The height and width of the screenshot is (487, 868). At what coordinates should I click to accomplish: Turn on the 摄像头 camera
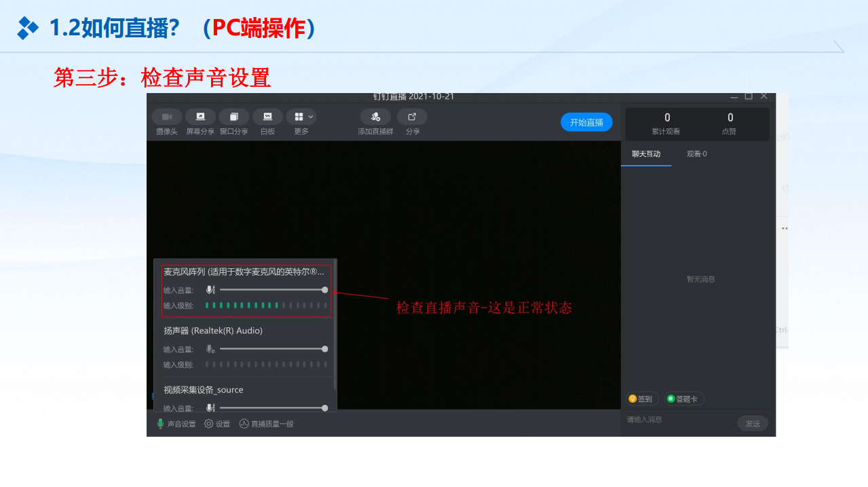(x=166, y=117)
